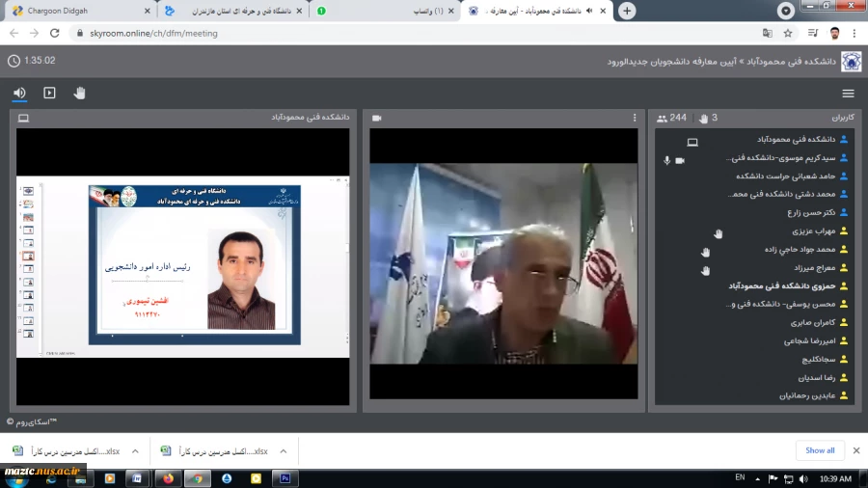Image resolution: width=868 pixels, height=488 pixels.
Task: Go back in browser history
Action: pos(14,33)
